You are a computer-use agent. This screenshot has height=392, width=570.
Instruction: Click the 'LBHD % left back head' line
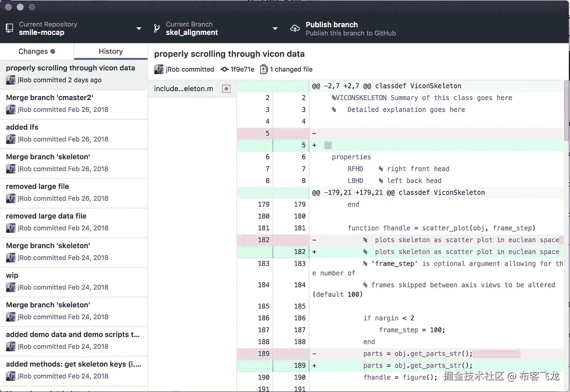(x=400, y=180)
